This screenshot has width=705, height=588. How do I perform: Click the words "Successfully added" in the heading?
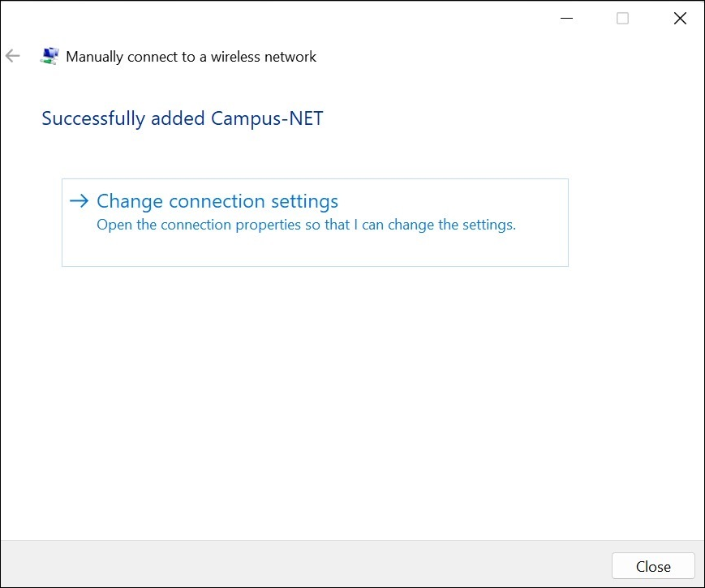123,118
